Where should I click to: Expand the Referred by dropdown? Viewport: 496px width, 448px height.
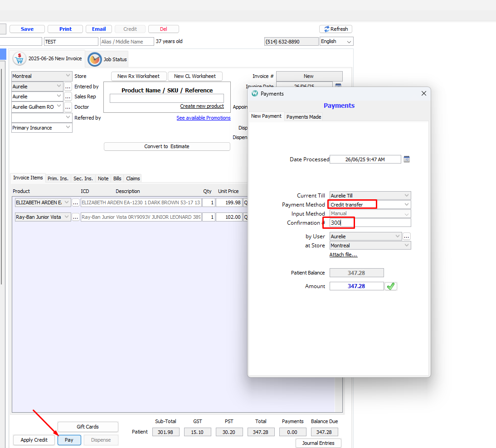pyautogui.click(x=68, y=117)
